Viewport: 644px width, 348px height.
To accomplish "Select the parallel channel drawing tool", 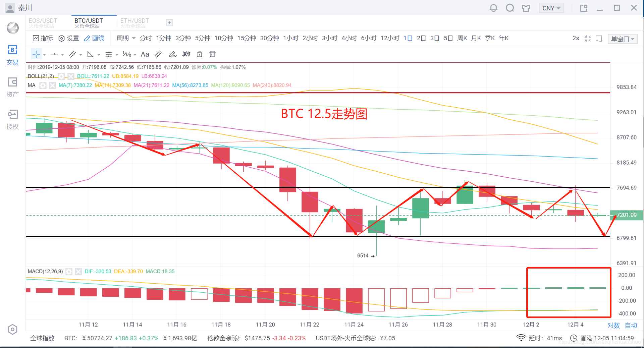I will (x=72, y=54).
